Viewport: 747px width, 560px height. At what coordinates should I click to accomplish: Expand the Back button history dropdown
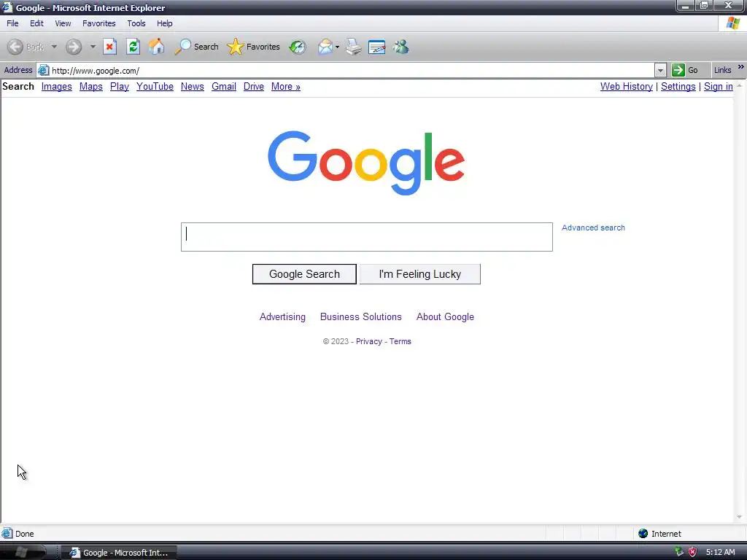click(54, 47)
